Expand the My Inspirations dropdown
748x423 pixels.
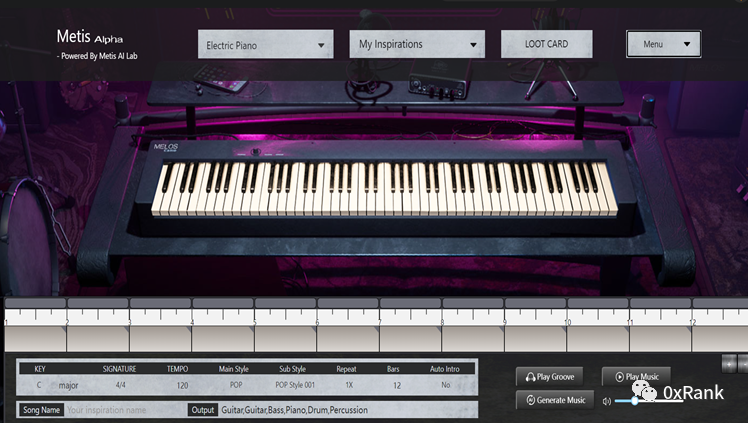[x=417, y=44]
